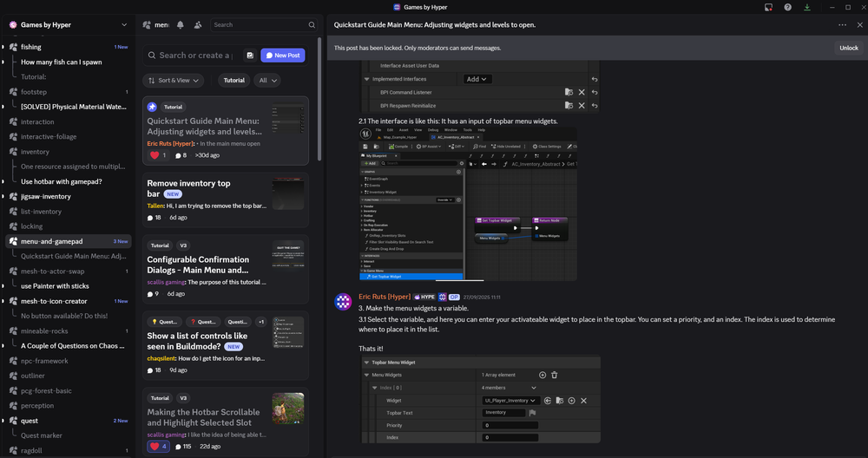Toggle heart reaction on Hotbar Scrollable post
Image resolution: width=868 pixels, height=458 pixels.
click(x=158, y=447)
